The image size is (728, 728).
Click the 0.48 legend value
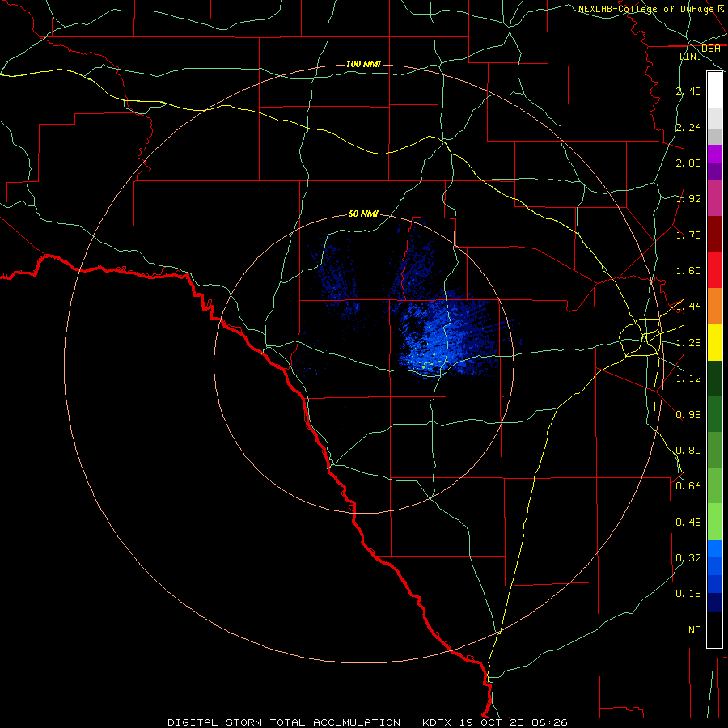688,523
